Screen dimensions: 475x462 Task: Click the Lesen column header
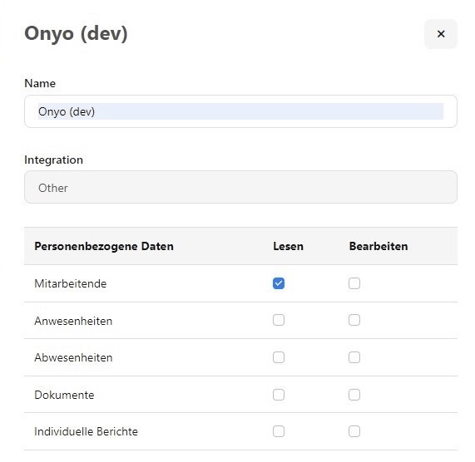coord(288,246)
